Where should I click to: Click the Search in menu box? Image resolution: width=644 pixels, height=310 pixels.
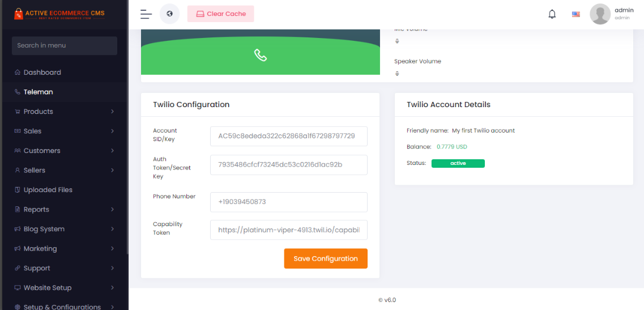64,45
